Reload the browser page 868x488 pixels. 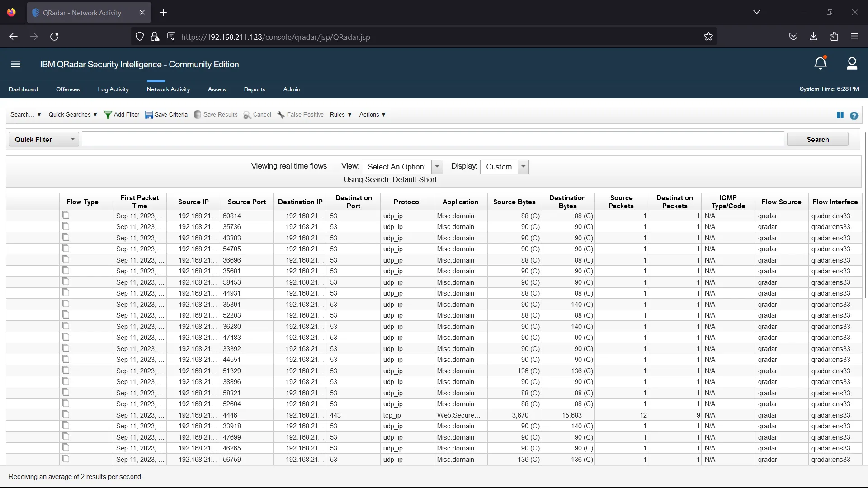[x=54, y=37]
